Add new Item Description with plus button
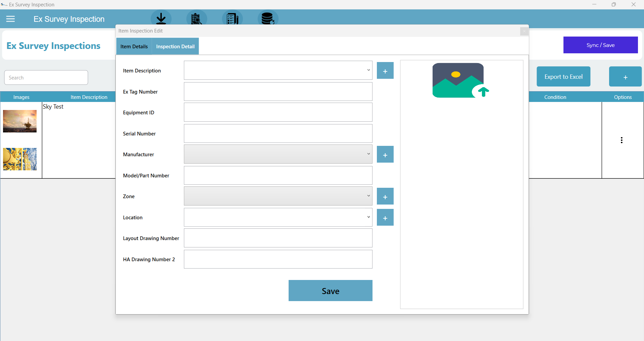Screen dimensions: 644x341 (385, 71)
